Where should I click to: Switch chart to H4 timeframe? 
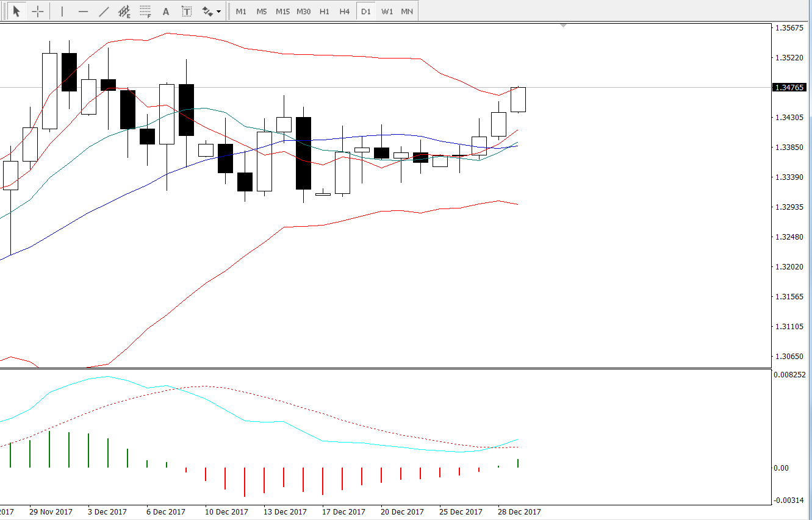pyautogui.click(x=345, y=11)
